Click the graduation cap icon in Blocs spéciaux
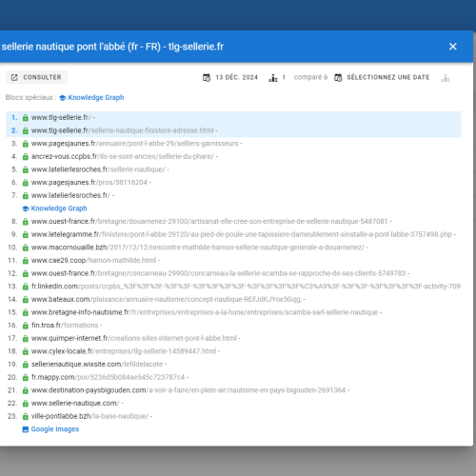The height and width of the screenshot is (476, 476). (63, 98)
